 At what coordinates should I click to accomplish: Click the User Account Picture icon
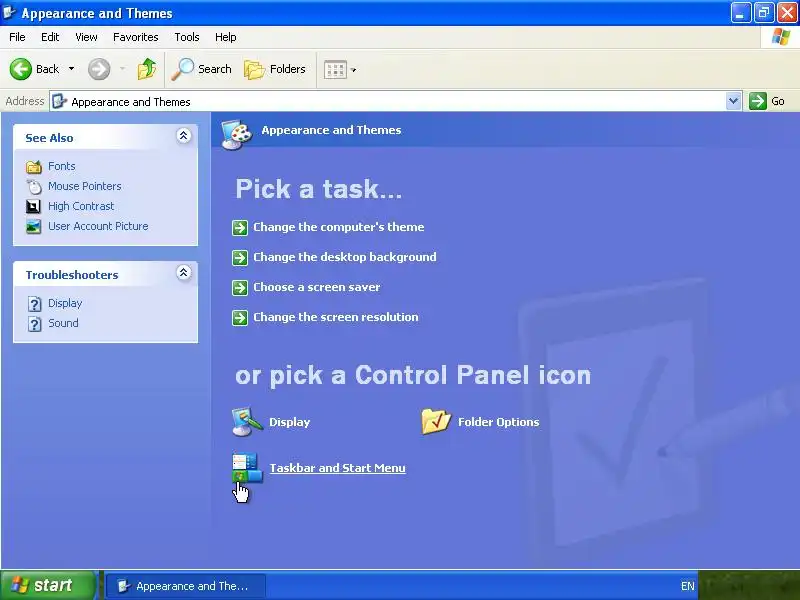click(34, 227)
